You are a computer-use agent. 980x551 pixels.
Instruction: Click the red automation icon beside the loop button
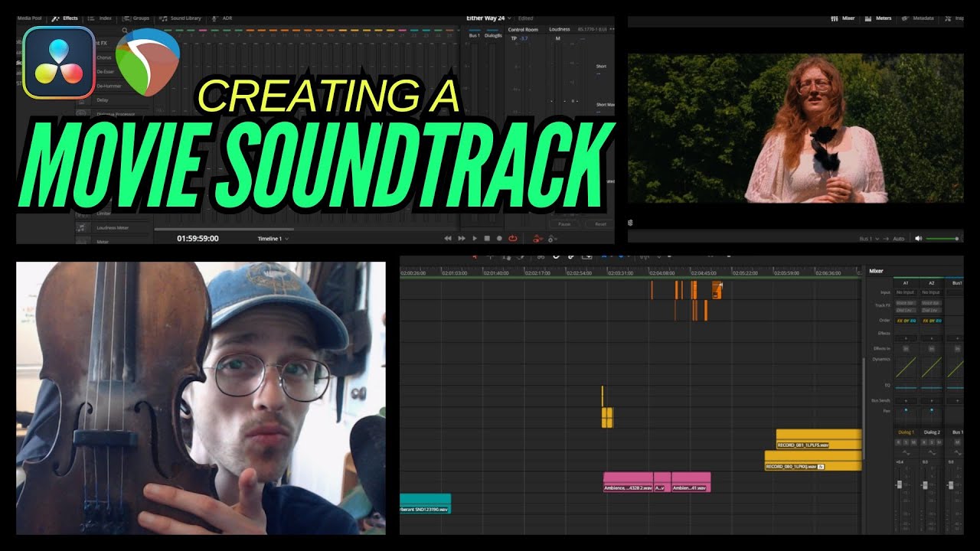coord(537,239)
